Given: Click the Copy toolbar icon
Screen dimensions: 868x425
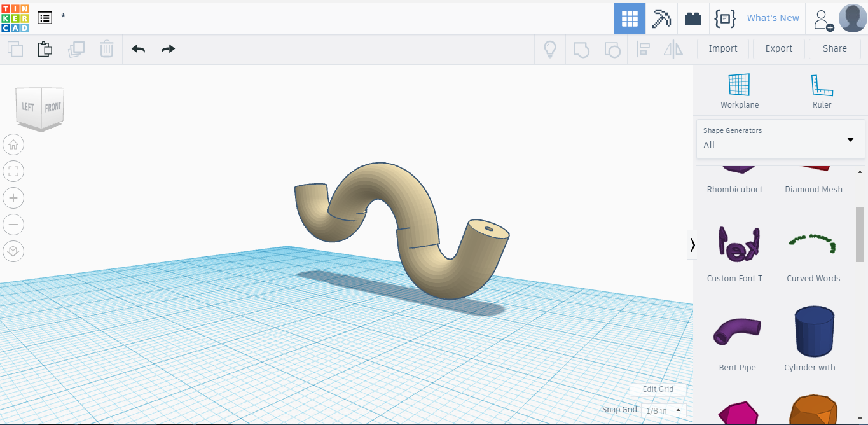Looking at the screenshot, I should coord(15,49).
